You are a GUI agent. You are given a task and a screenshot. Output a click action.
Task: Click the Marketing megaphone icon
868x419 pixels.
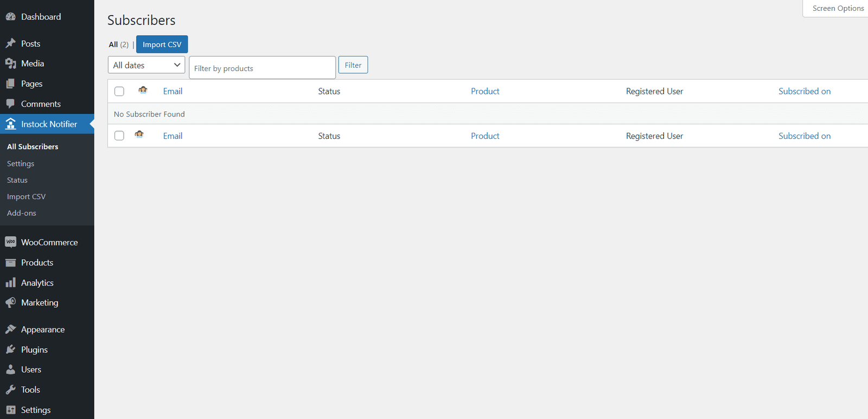(x=10, y=302)
